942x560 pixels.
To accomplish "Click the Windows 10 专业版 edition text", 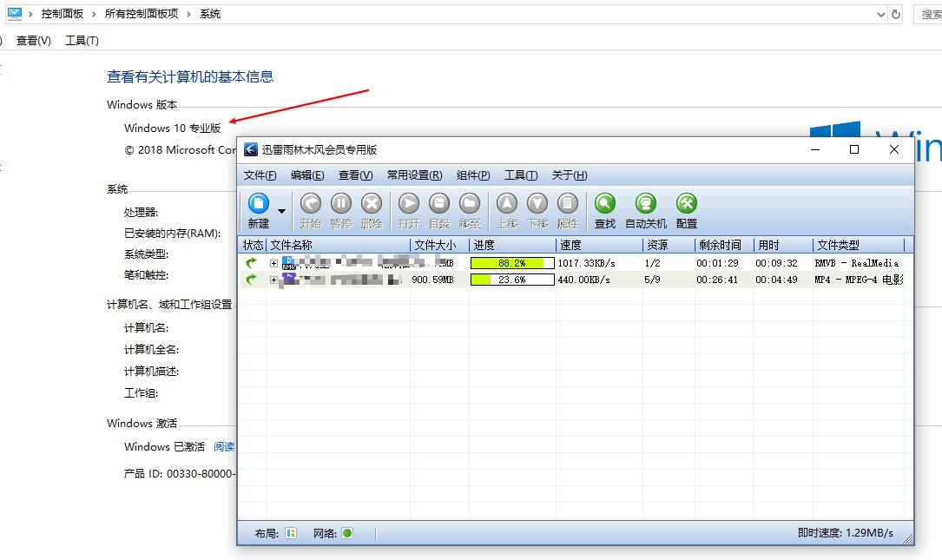I will [173, 128].
